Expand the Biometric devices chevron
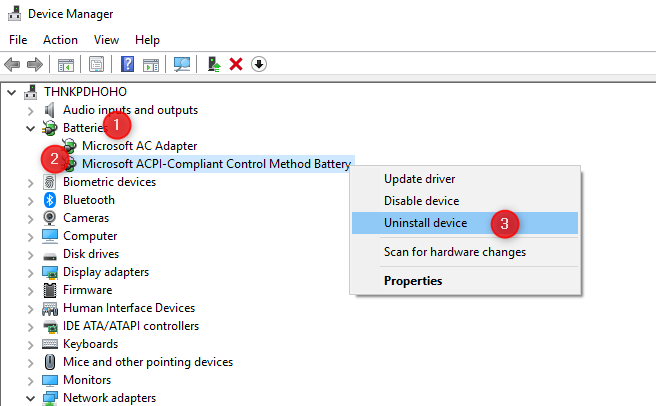 pos(31,183)
